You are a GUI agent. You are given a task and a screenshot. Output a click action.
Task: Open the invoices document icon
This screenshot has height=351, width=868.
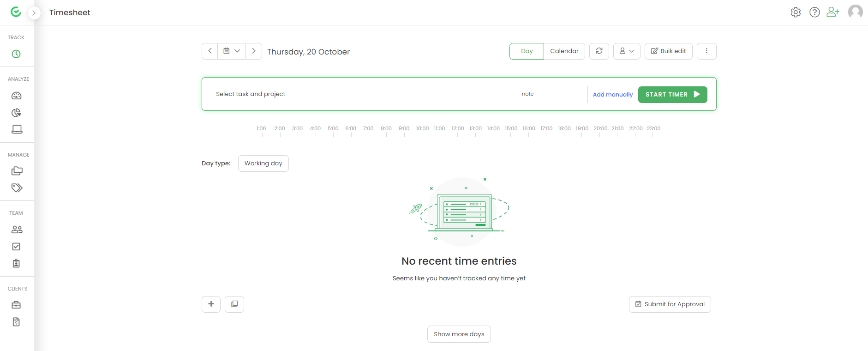coord(16,322)
